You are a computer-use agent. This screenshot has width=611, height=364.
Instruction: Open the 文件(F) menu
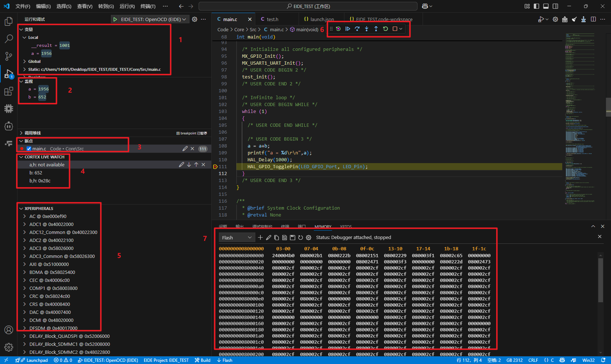click(x=23, y=6)
